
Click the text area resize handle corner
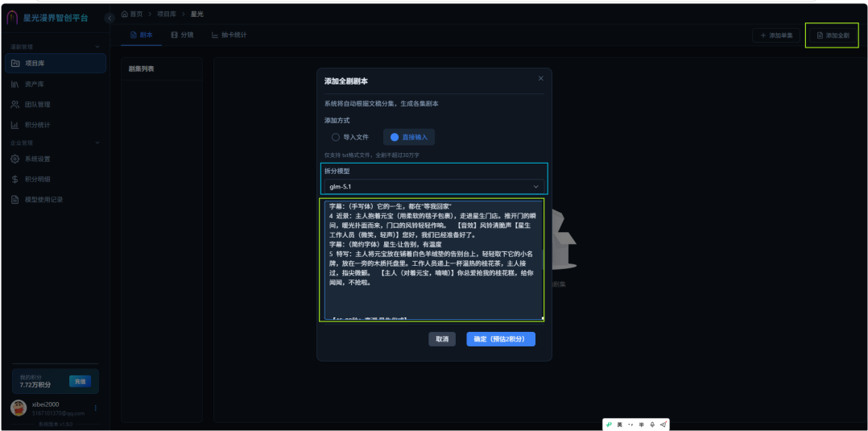(542, 318)
